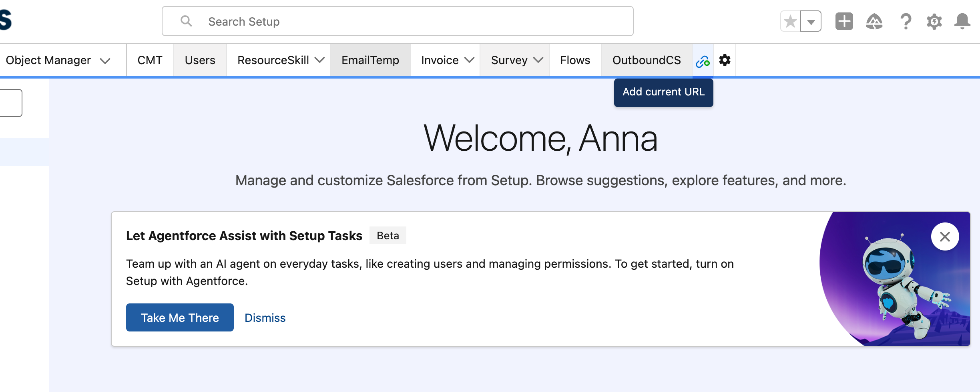This screenshot has height=392, width=980.
Task: Click the Beta badge label
Action: pyautogui.click(x=388, y=236)
